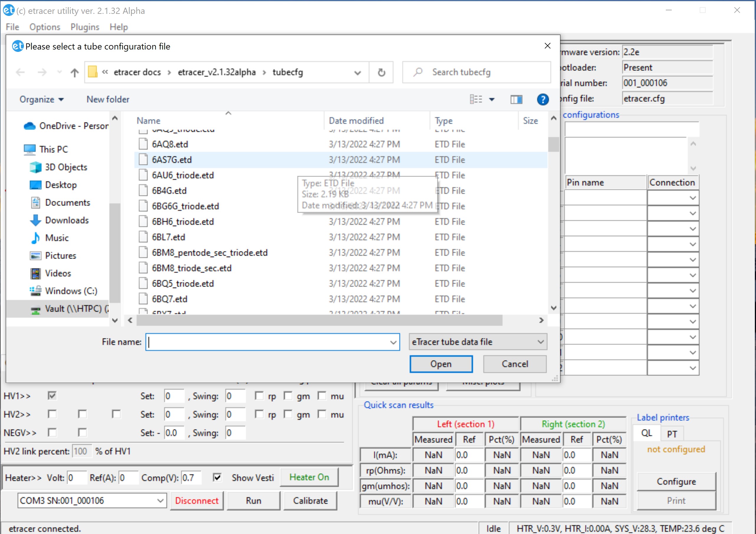The height and width of the screenshot is (534, 756).
Task: Select Downloads folder in sidebar
Action: pos(67,220)
